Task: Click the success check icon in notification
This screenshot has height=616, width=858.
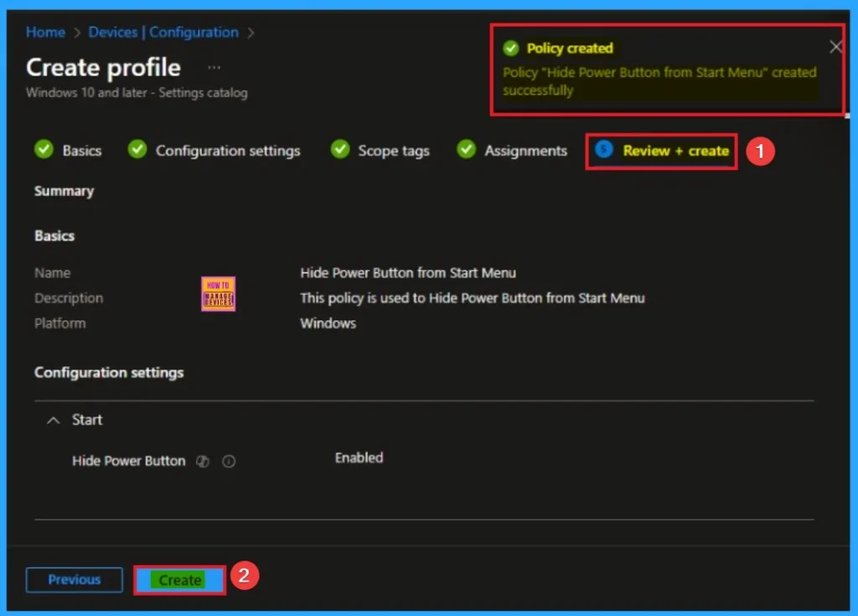Action: 510,48
